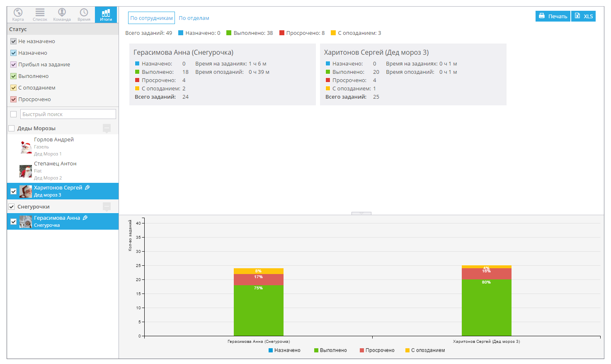Export the report with the XLS button
Viewport: 611px width, 364px height.
point(584,16)
